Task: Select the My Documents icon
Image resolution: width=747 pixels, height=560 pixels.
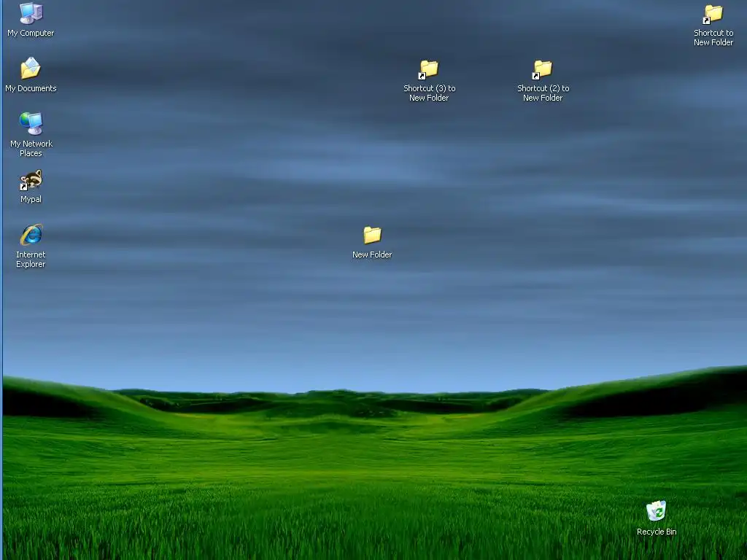Action: (x=31, y=69)
